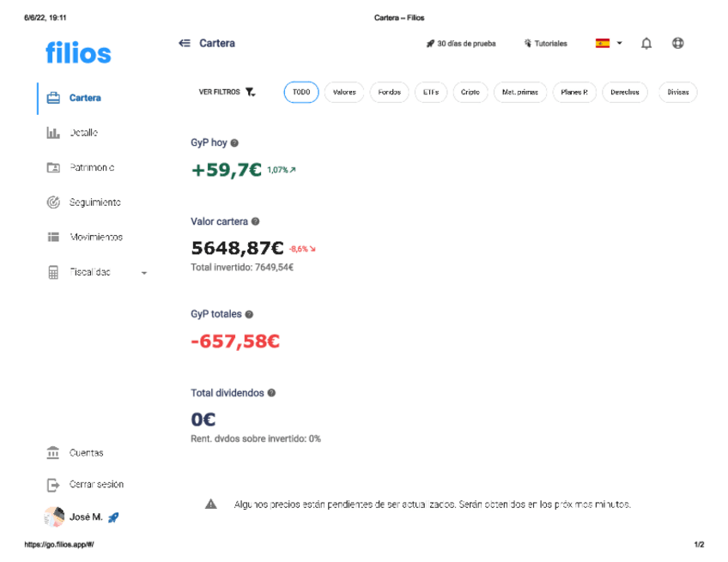The height and width of the screenshot is (562, 728).
Task: Select the TODO filter chip
Action: (x=301, y=92)
